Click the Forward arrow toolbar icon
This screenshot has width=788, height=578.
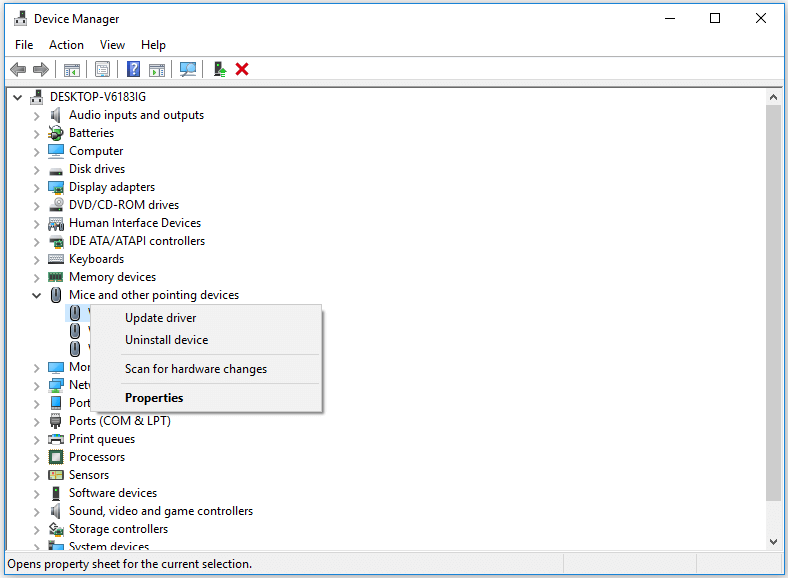pyautogui.click(x=41, y=69)
